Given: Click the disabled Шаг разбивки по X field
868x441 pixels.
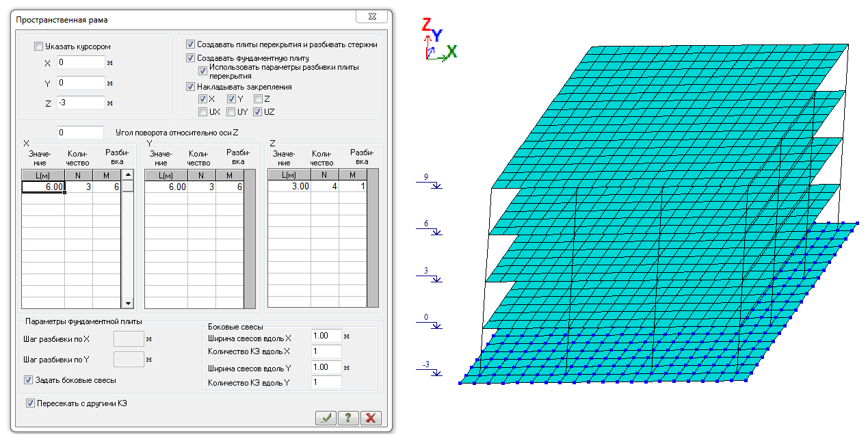Looking at the screenshot, I should [129, 338].
